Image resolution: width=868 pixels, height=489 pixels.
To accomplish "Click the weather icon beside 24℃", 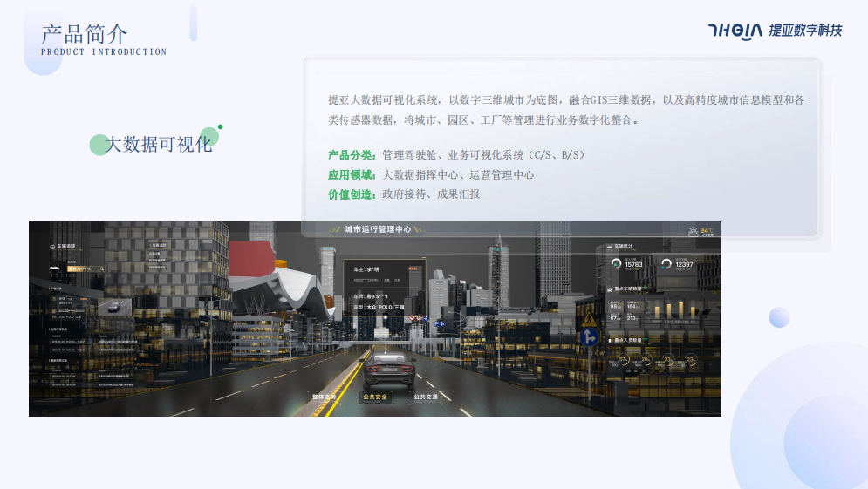I will (x=693, y=232).
